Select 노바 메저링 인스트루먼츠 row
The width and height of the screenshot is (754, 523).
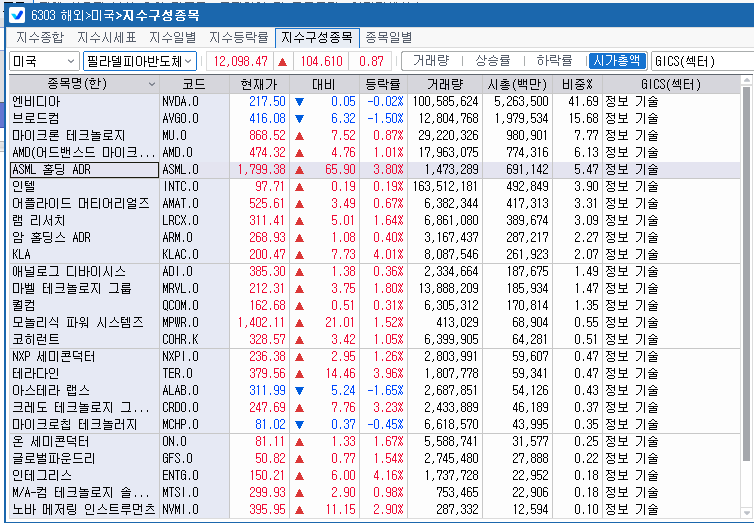pos(84,510)
